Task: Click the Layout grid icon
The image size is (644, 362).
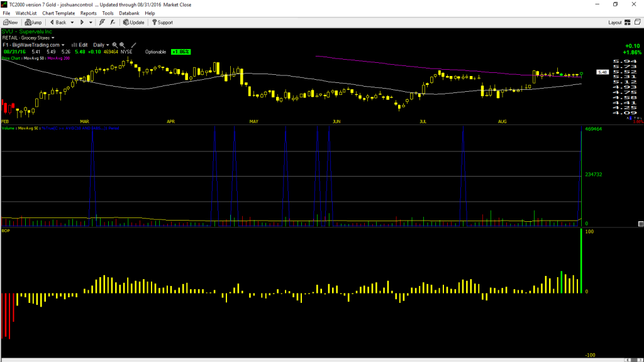Action: pos(628,23)
